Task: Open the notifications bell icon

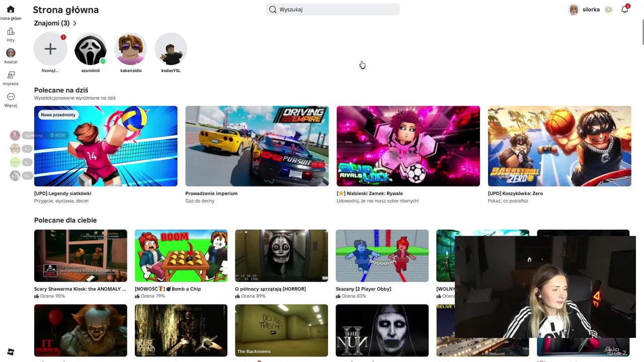Action: click(x=624, y=10)
